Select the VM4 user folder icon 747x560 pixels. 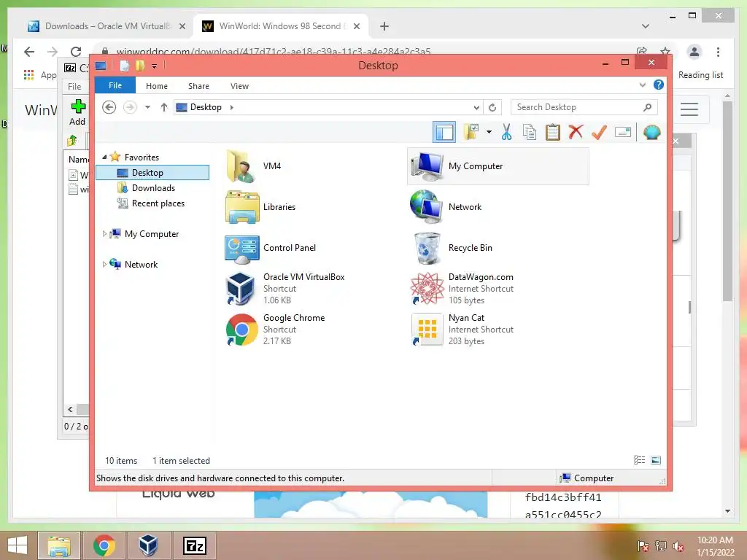point(241,166)
